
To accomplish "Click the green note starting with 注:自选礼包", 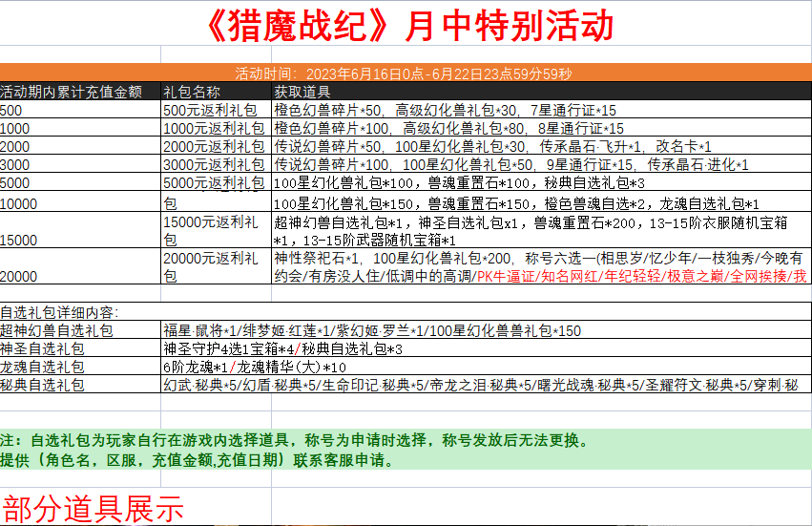I will pos(296,441).
